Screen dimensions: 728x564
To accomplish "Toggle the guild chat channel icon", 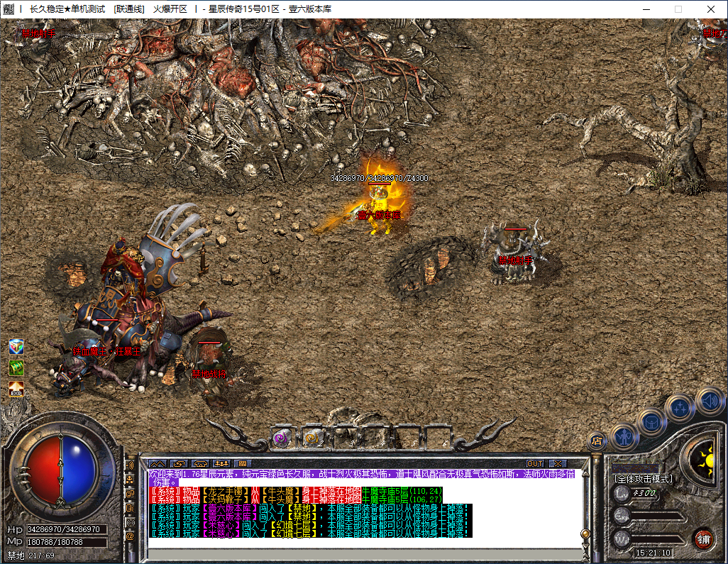I will [131, 494].
